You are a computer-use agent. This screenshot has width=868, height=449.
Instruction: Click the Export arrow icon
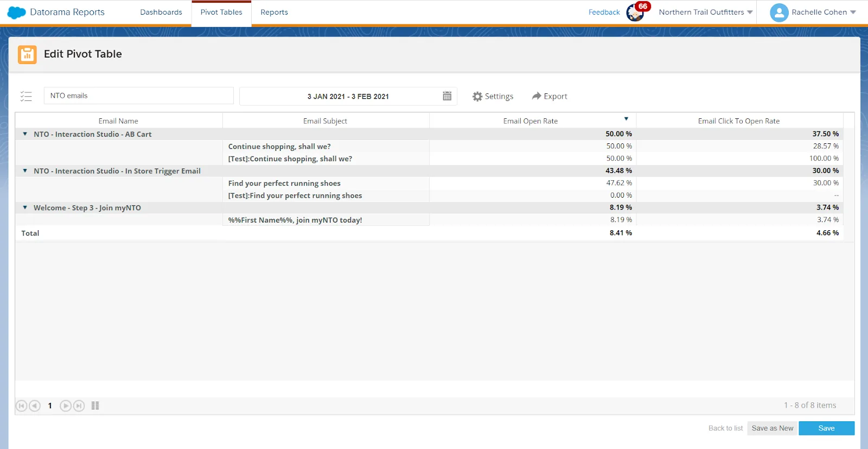[537, 96]
